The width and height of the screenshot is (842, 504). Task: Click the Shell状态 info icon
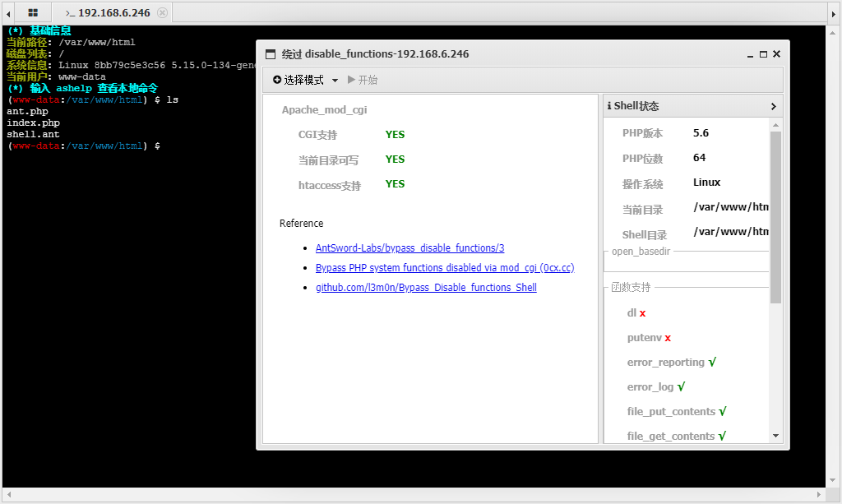608,106
